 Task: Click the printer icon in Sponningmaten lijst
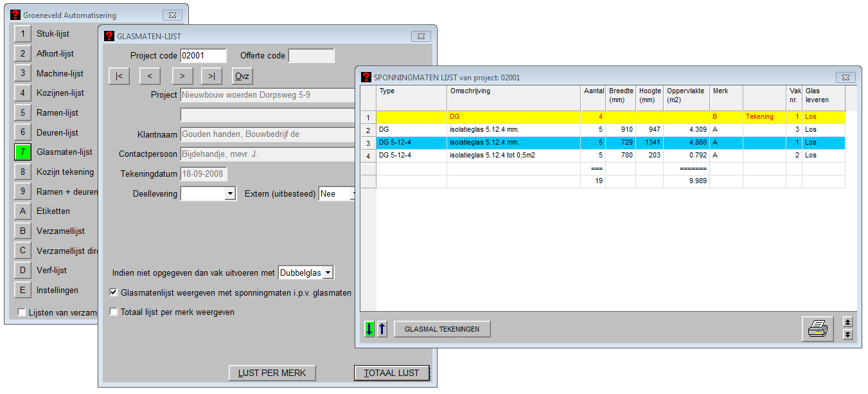pos(817,329)
